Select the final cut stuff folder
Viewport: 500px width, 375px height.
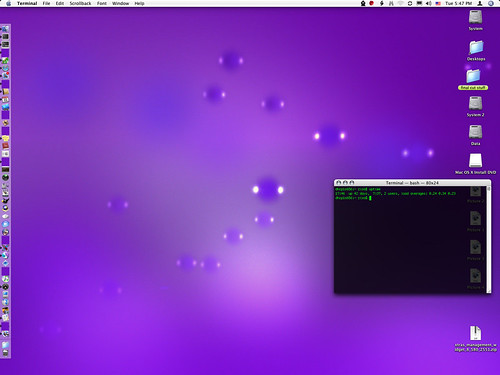click(473, 76)
